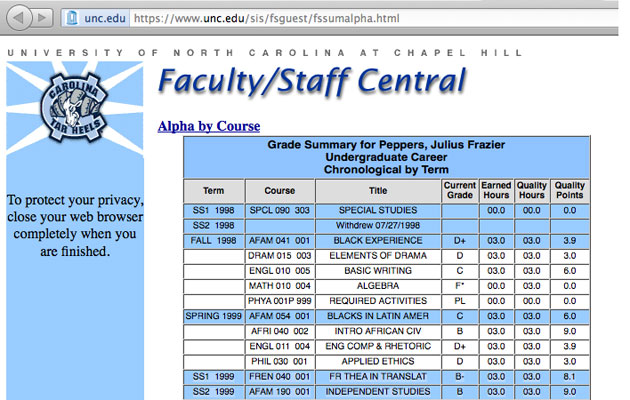The height and width of the screenshot is (400, 630).
Task: Click the B- grade cell for FREN 040
Action: [x=460, y=377]
